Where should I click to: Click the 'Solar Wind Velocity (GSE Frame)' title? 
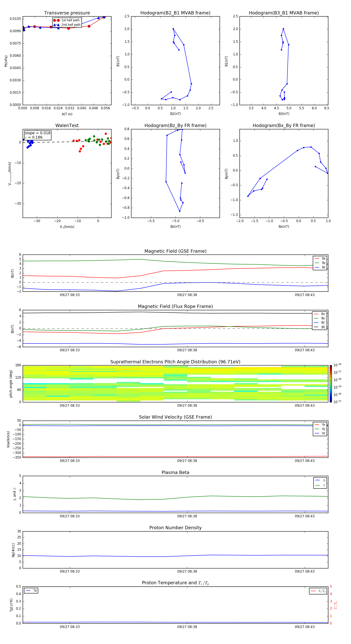click(175, 417)
